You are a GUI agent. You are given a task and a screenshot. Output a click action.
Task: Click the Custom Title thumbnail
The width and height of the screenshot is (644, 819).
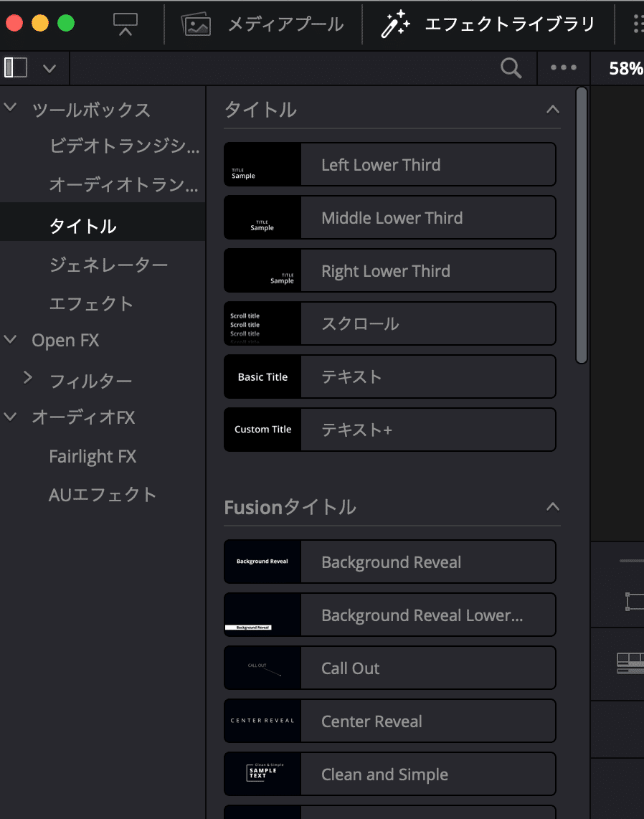tap(262, 430)
